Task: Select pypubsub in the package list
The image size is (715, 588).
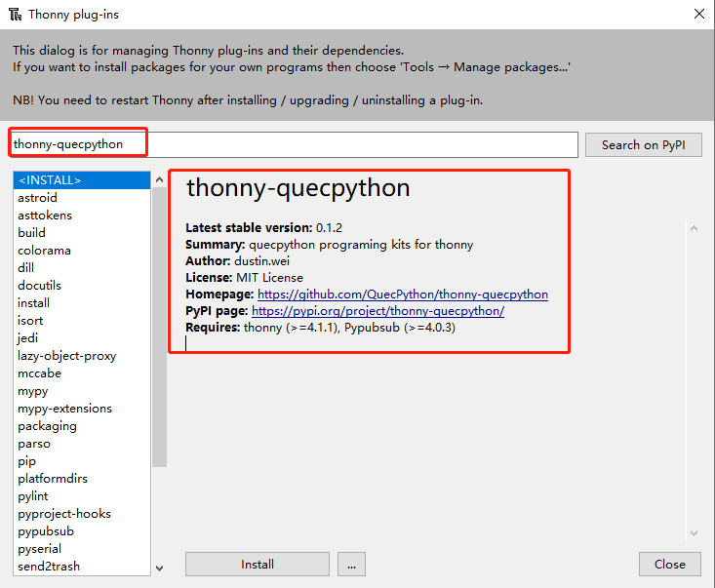Action: pos(82,531)
